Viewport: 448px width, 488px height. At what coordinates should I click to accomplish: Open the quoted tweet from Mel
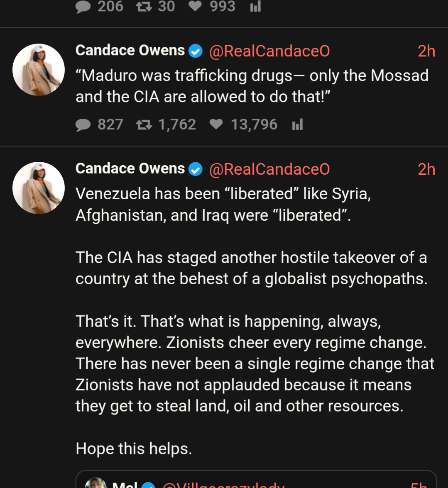click(x=256, y=481)
